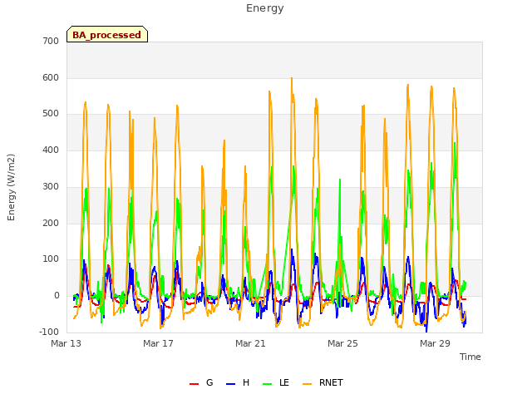This screenshot has height=399, width=532.
Task: Click the 400 y-axis tick label
Action: [x=51, y=150]
